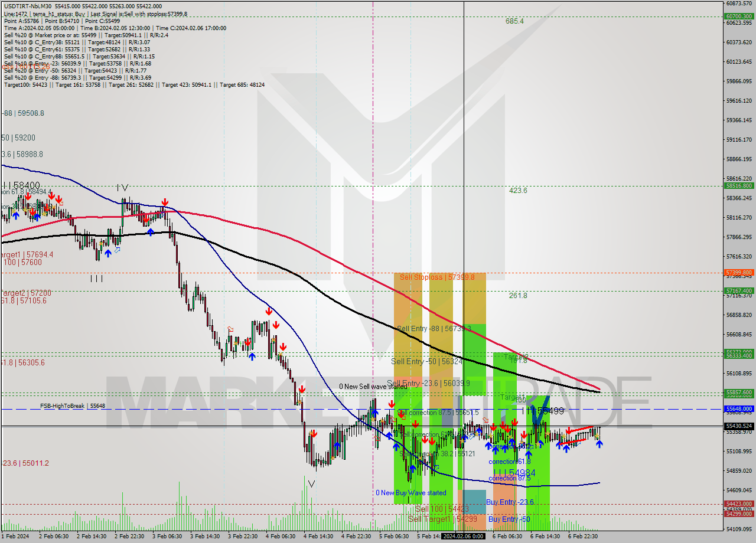Select the 'Sell %10 @ C_Entry38: 55121' row
Screen dimensions: 756x543
[x=76, y=42]
